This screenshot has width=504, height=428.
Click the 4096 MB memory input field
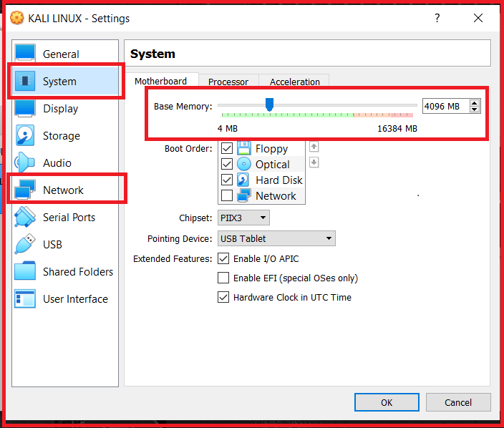pos(446,106)
